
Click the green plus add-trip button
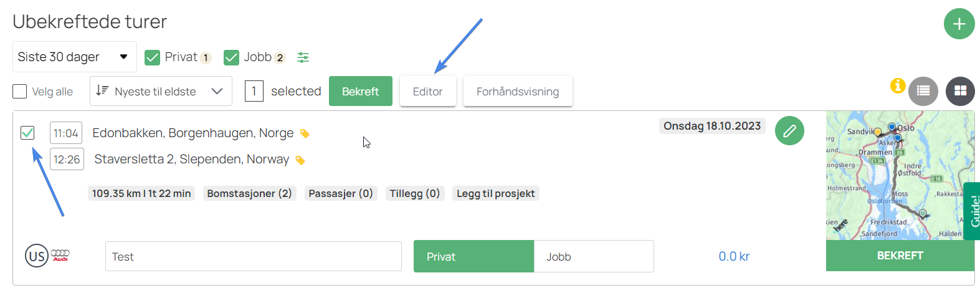tap(959, 24)
